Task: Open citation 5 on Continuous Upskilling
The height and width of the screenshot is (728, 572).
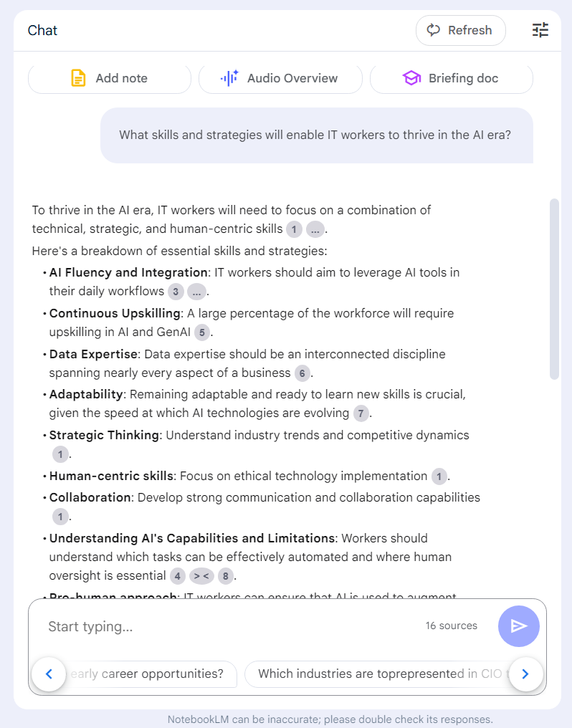Action: [x=202, y=332]
